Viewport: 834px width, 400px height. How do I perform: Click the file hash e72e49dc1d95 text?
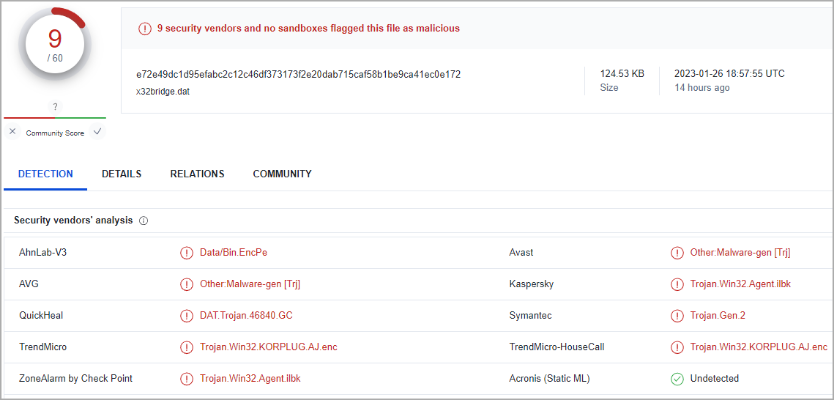pos(298,75)
